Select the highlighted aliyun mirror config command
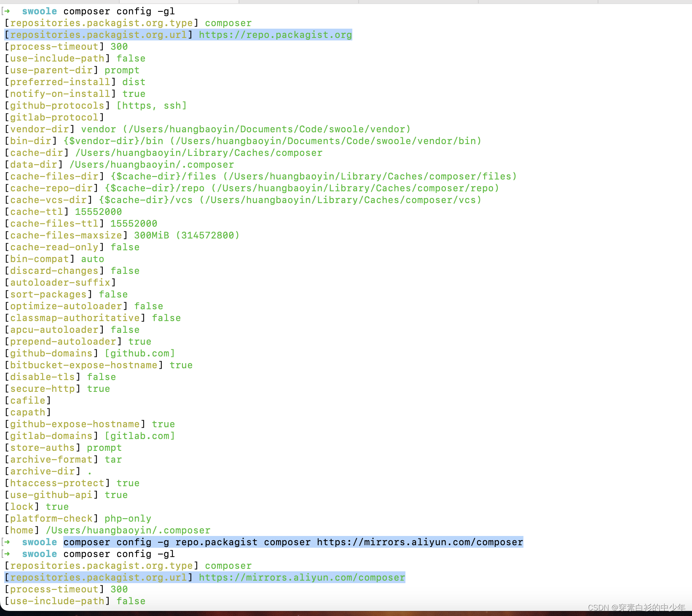 coord(293,542)
